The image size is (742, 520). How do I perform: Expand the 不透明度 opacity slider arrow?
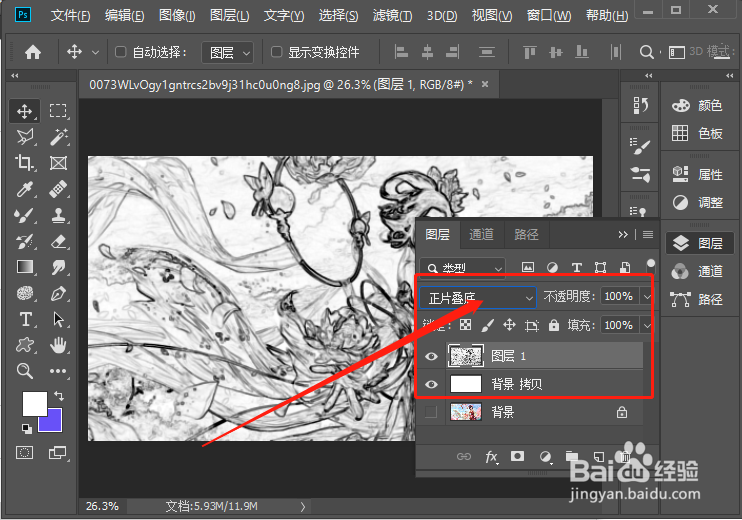(646, 297)
